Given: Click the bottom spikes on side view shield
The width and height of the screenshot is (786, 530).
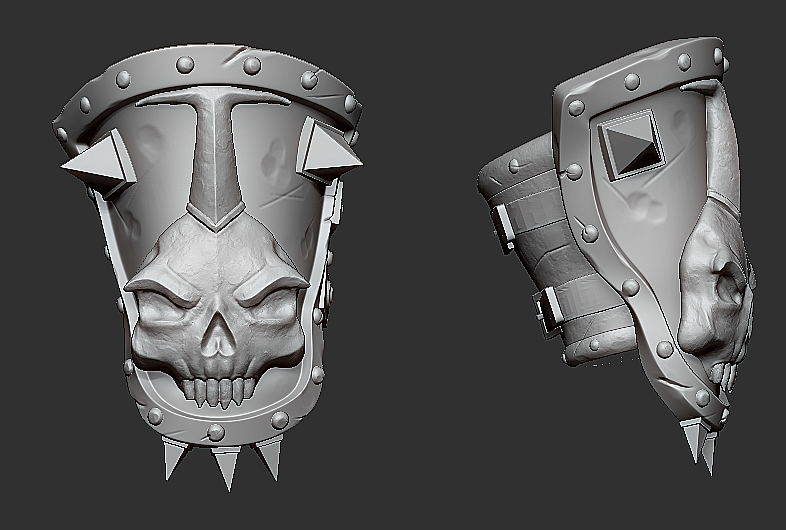Looking at the screenshot, I should (x=701, y=446).
